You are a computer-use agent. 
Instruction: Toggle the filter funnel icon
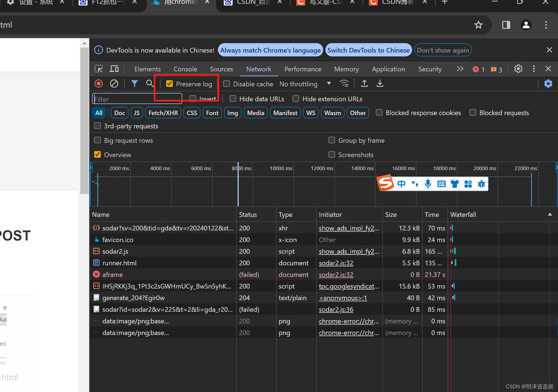[134, 84]
